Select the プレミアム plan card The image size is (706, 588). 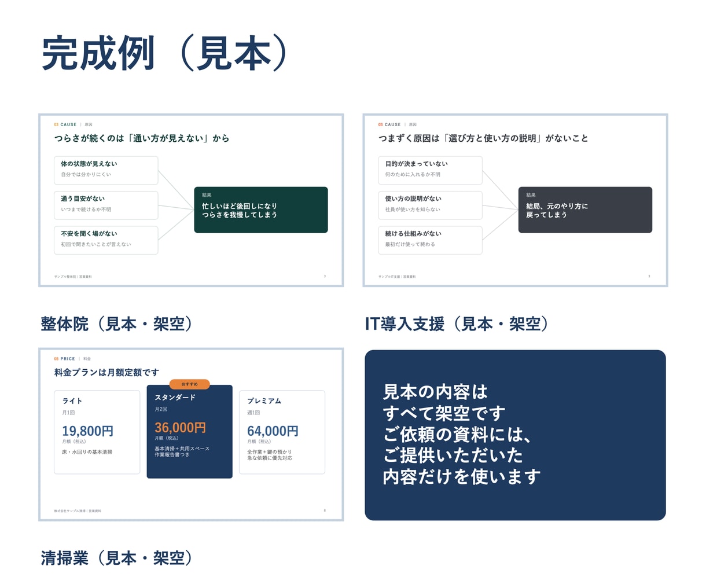282,432
